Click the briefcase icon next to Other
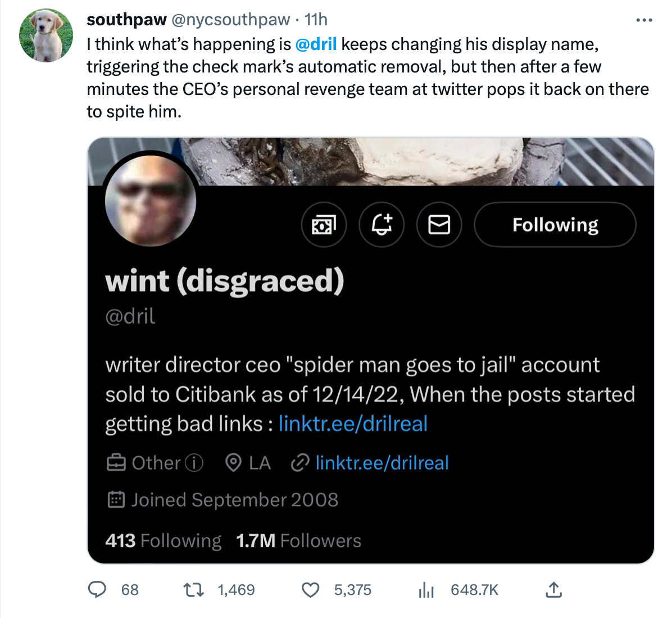The width and height of the screenshot is (672, 618). point(115,462)
